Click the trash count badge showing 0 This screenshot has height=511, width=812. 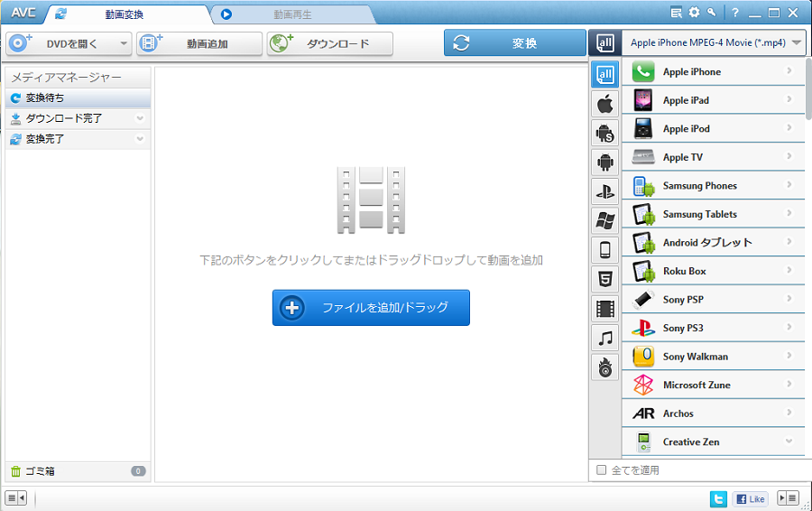[138, 471]
